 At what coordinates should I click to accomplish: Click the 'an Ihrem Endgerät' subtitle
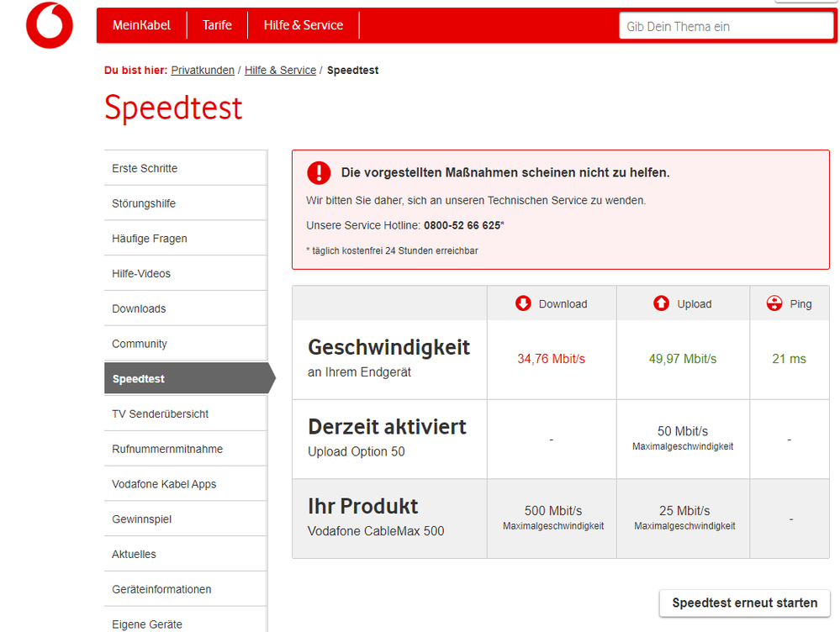pyautogui.click(x=359, y=372)
